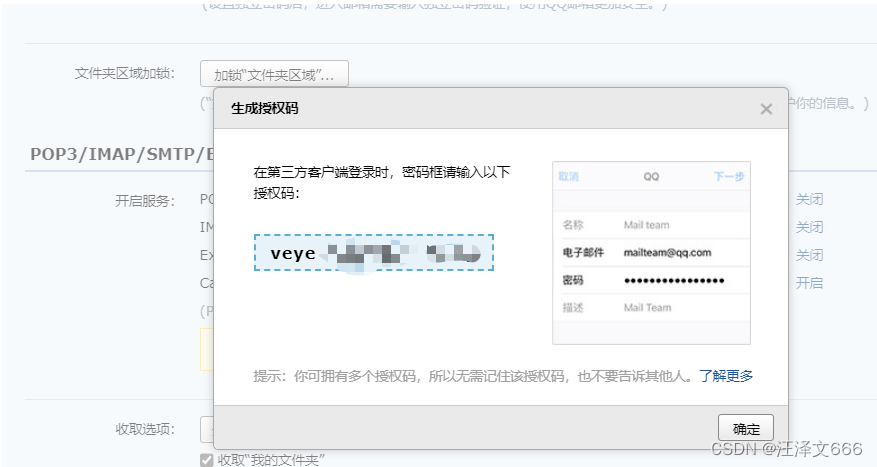Select the authorization code box starting with veye
The image size is (877, 467).
tap(374, 253)
